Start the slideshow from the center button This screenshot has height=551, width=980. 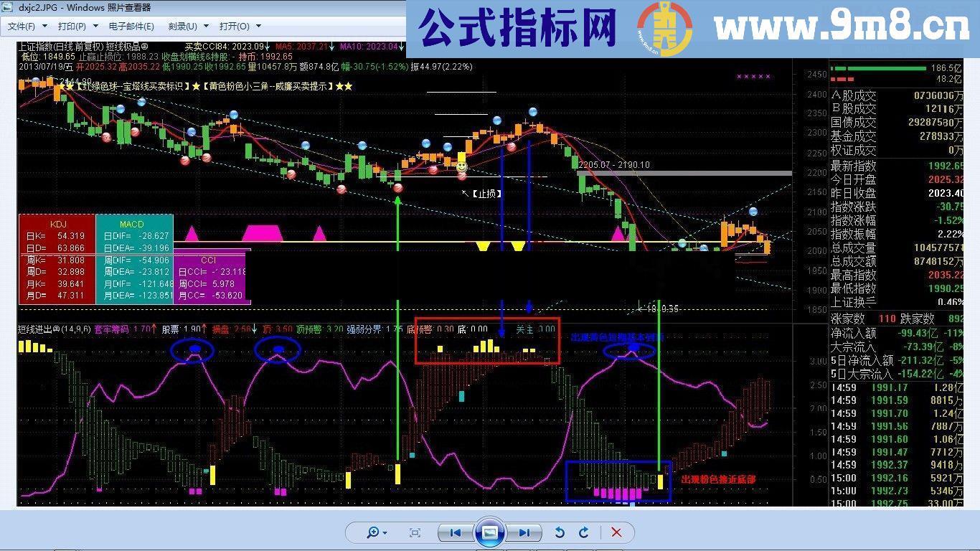[x=490, y=532]
